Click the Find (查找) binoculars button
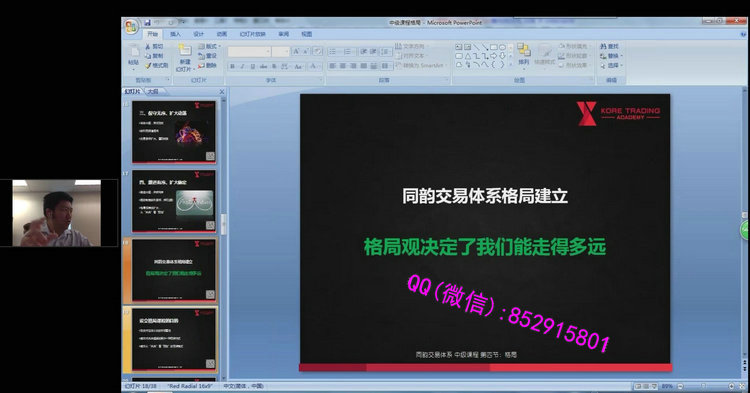 [609, 46]
